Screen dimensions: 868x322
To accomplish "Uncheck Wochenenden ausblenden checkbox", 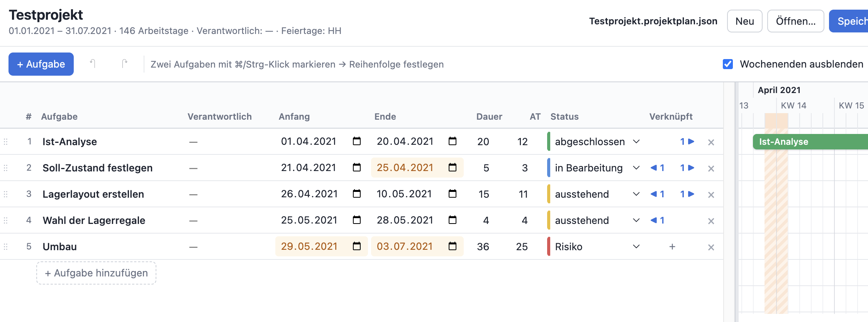I will click(x=728, y=64).
